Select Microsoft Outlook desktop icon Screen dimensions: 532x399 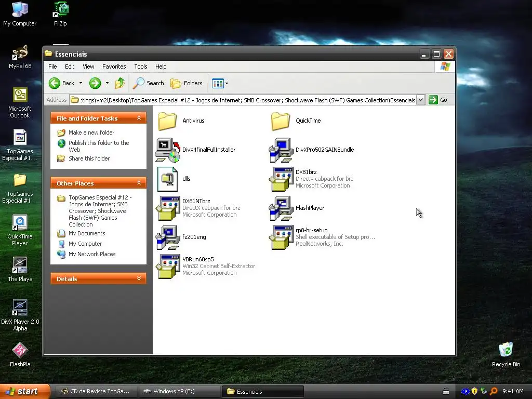coord(20,102)
